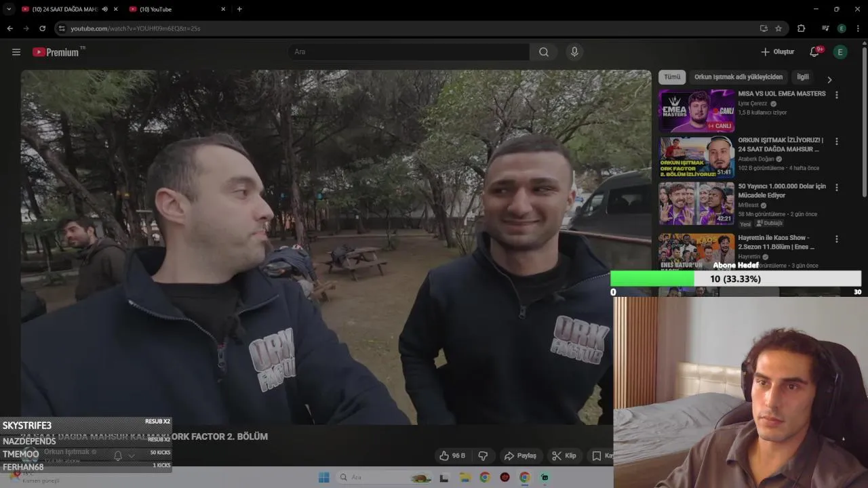Open Hayrettin ile Kaos Show thumbnail

coord(696,251)
